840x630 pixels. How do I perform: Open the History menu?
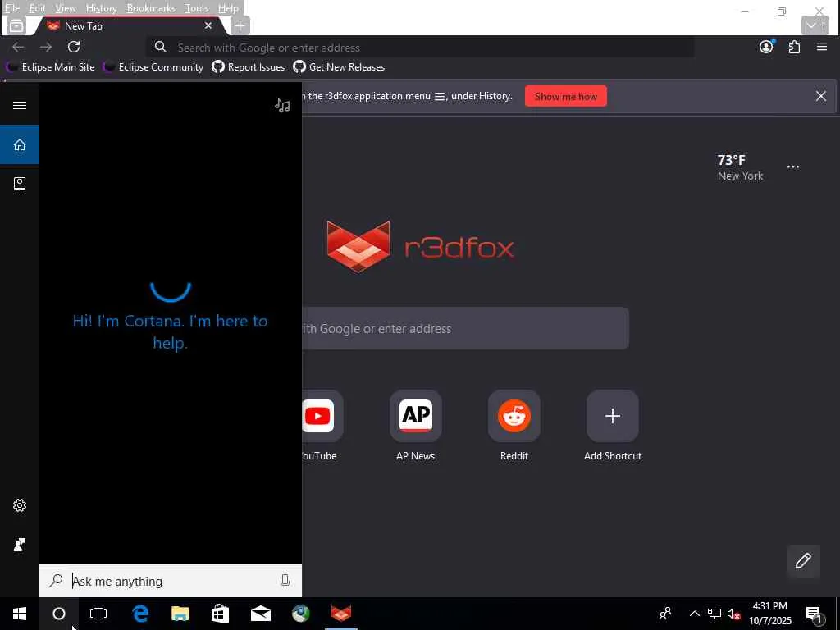[x=101, y=8]
